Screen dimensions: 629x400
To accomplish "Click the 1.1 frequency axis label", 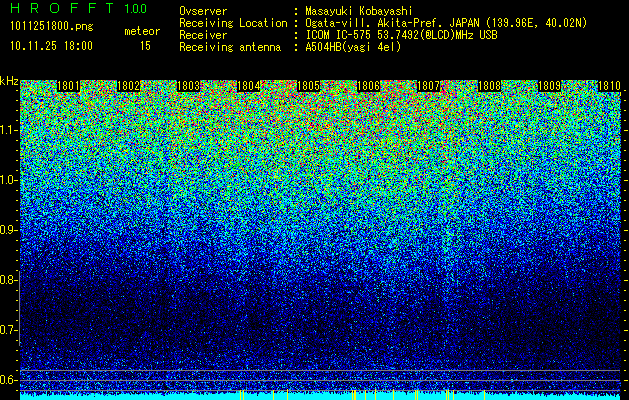I will pyautogui.click(x=8, y=130).
